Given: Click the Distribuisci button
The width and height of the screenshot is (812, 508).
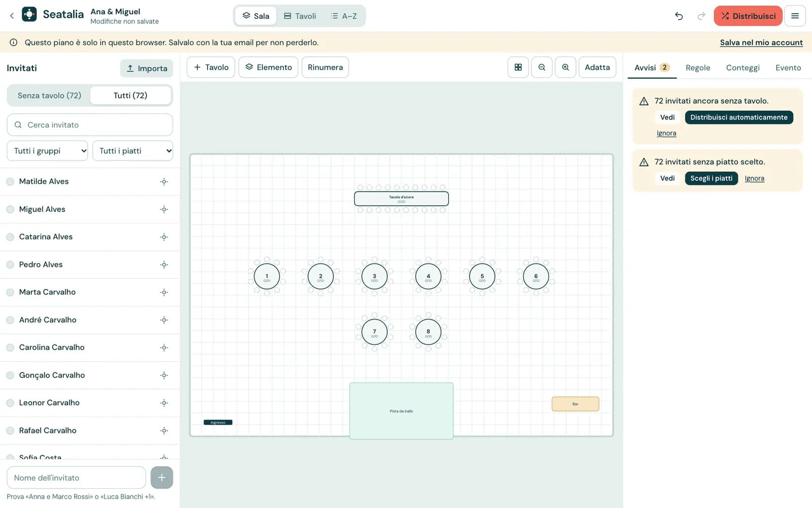Looking at the screenshot, I should (748, 16).
